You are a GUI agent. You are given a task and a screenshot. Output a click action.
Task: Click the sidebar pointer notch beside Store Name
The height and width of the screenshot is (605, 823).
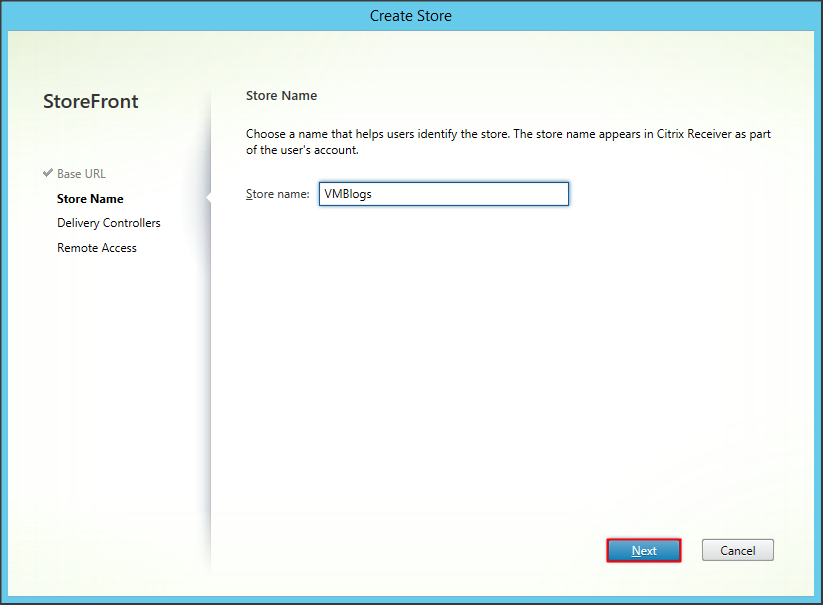pyautogui.click(x=208, y=198)
